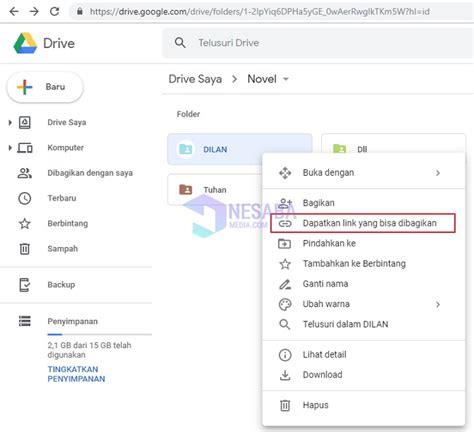This screenshot has width=474, height=432.
Task: Click the TINGKATKAN PENYIMPANAN link
Action: pos(76,374)
